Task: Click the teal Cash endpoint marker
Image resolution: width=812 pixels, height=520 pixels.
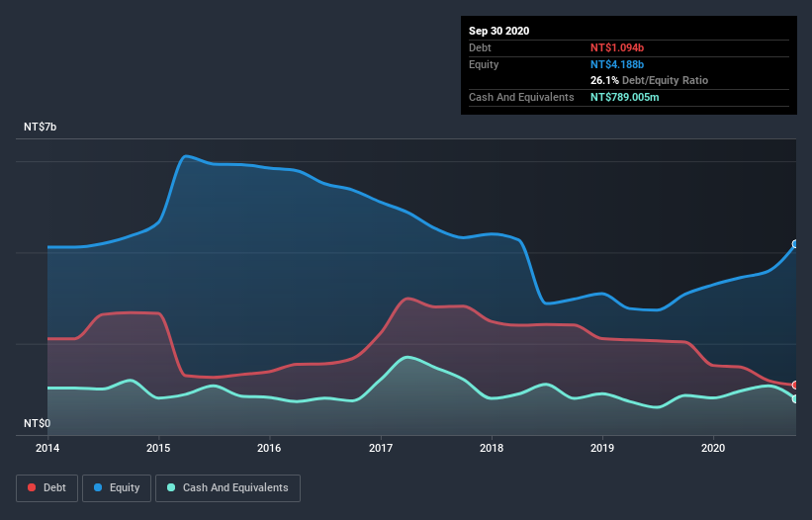Action: (x=796, y=399)
